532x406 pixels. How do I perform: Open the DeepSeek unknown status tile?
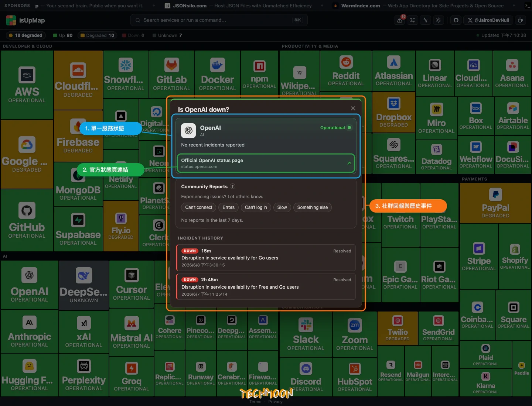pyautogui.click(x=84, y=285)
